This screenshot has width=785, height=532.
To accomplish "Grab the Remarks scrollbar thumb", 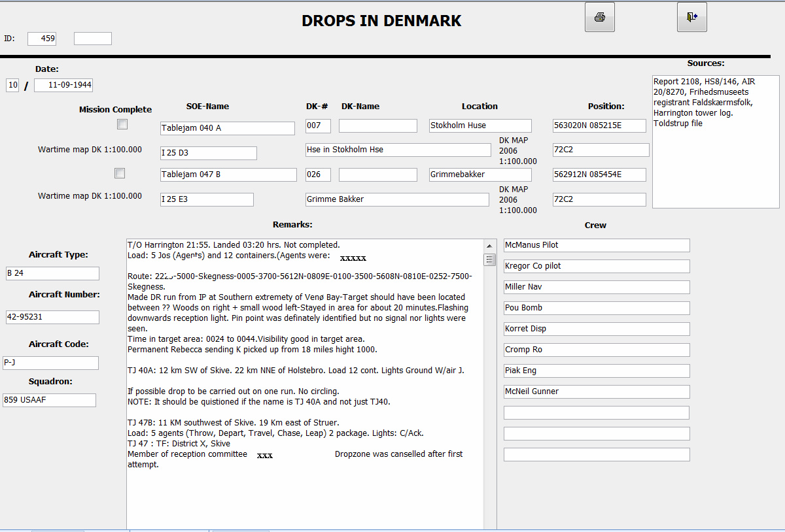I will [x=489, y=259].
